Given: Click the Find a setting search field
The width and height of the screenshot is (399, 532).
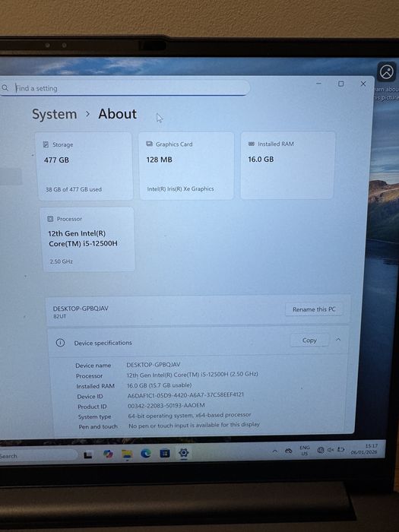Looking at the screenshot, I should [x=124, y=88].
